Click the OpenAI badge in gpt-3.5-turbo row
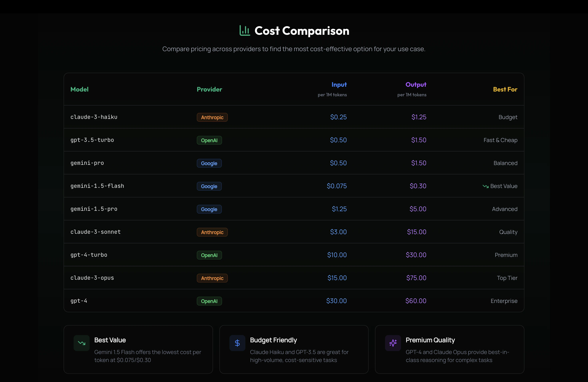This screenshot has width=588, height=382. [209, 140]
